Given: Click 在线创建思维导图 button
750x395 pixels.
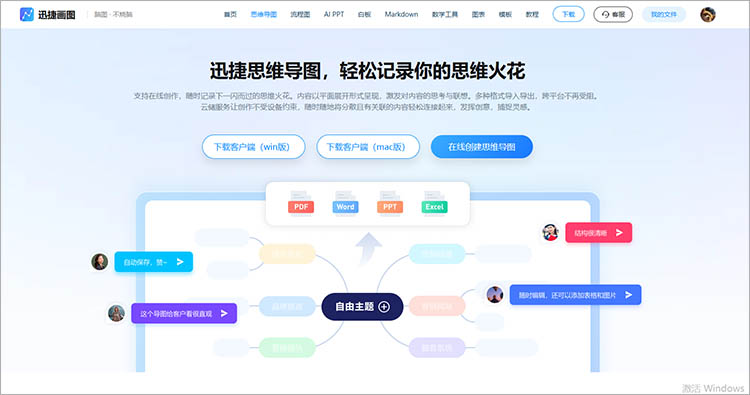Looking at the screenshot, I should coord(482,147).
